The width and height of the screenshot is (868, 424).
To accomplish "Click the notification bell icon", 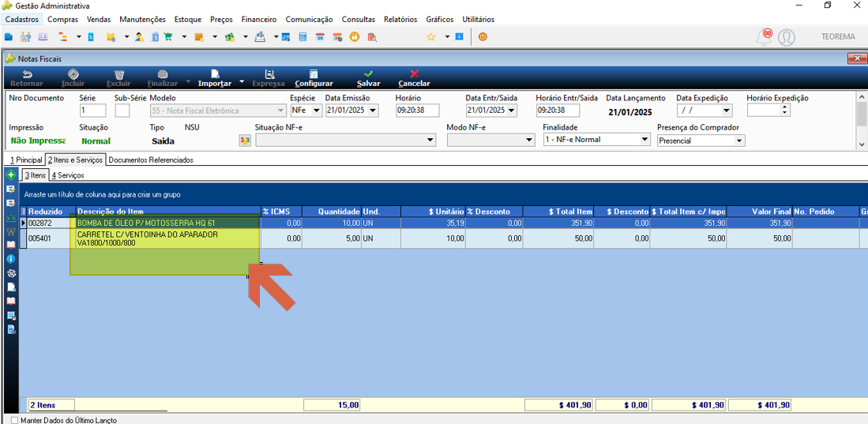I will click(x=765, y=36).
